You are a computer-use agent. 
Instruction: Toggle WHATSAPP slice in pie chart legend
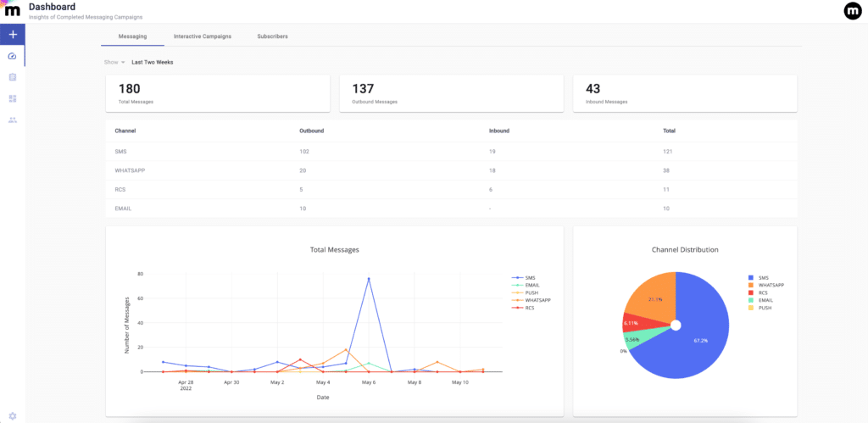765,285
